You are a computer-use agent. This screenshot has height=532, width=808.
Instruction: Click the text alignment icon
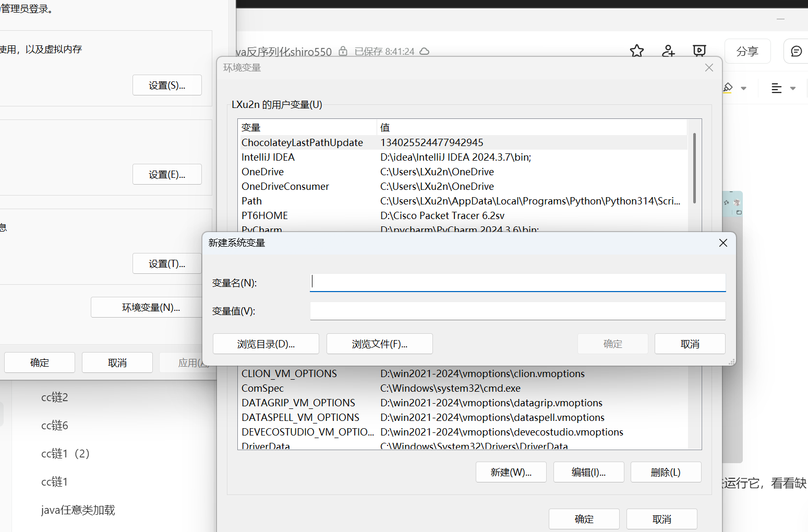tap(776, 88)
